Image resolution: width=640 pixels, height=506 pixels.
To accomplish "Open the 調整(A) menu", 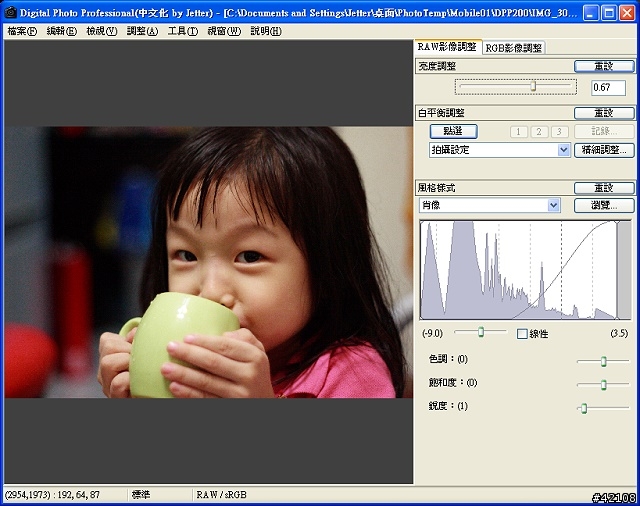I will pos(142,31).
